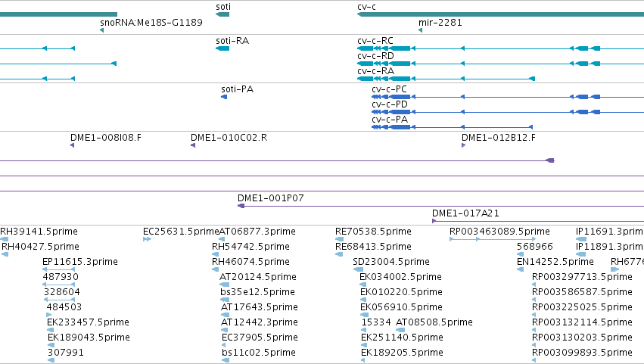Open RP003099893.5prime

click(582, 353)
